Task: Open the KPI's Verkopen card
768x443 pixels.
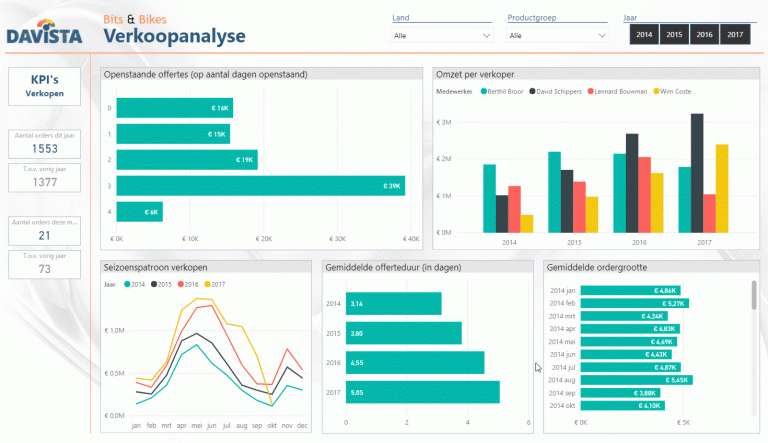Action: click(x=45, y=86)
